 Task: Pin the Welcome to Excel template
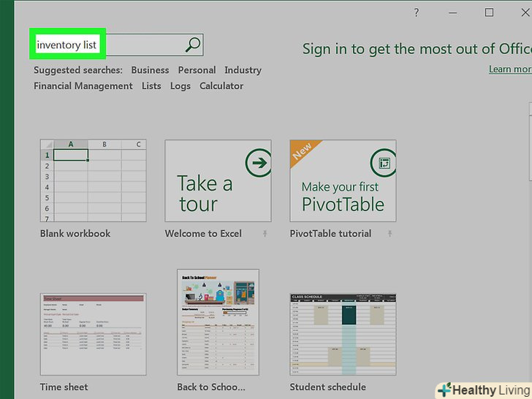pos(265,233)
